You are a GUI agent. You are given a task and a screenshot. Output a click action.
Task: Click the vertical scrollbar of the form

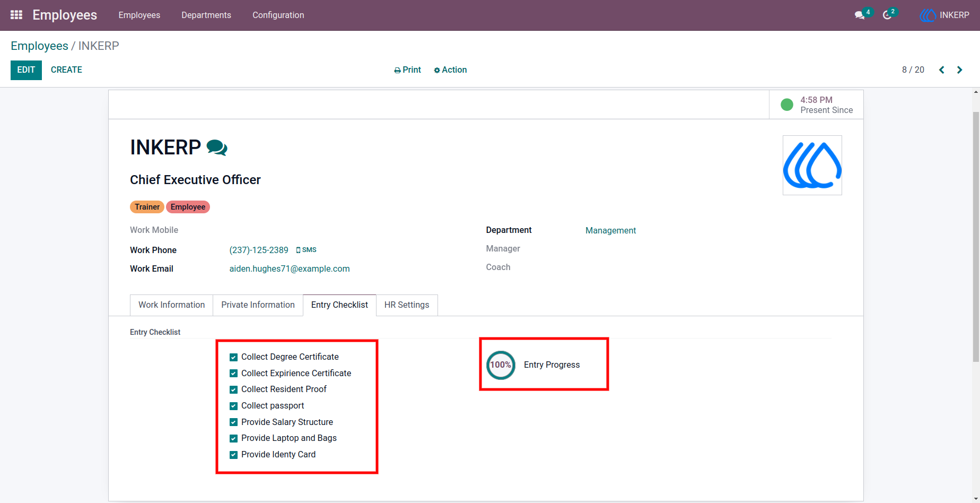click(x=976, y=237)
